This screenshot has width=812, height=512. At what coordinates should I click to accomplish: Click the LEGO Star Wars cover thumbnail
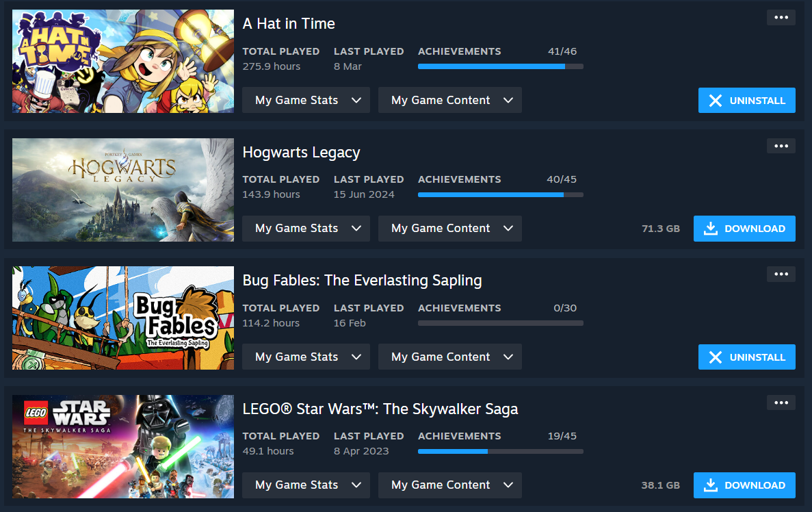tap(123, 446)
